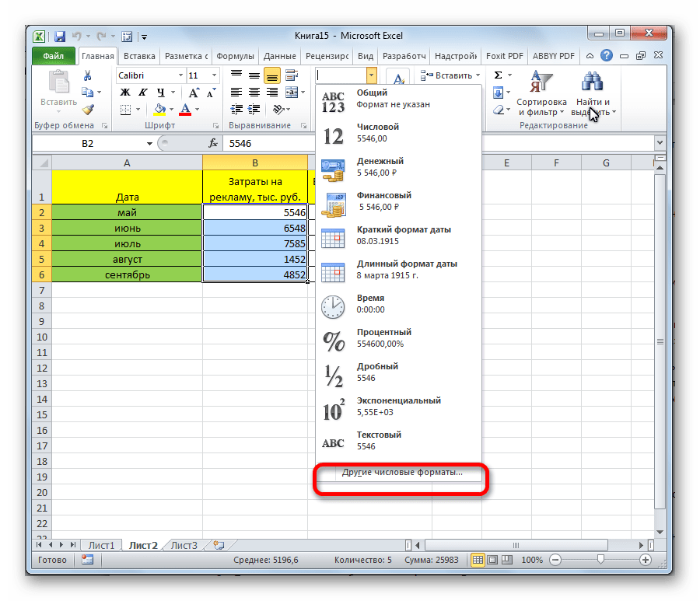This screenshot has width=700, height=601.
Task: Switch to the Формулы ribbon tab
Action: pos(235,56)
